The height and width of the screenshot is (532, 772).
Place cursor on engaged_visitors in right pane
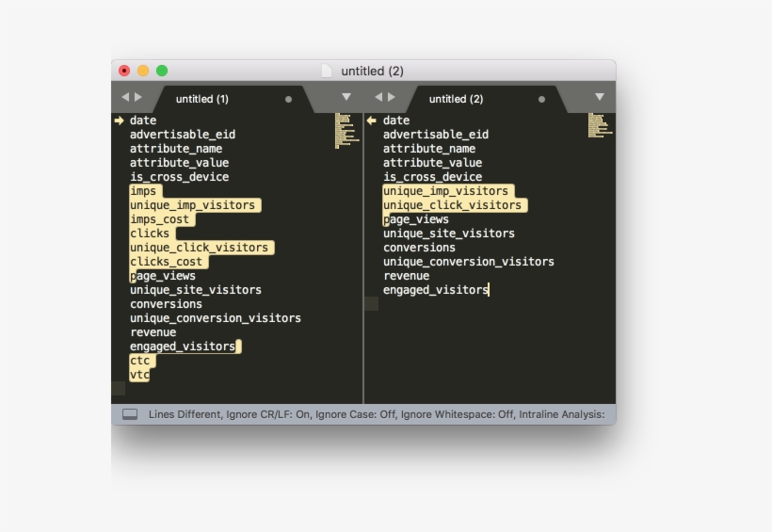pos(435,290)
